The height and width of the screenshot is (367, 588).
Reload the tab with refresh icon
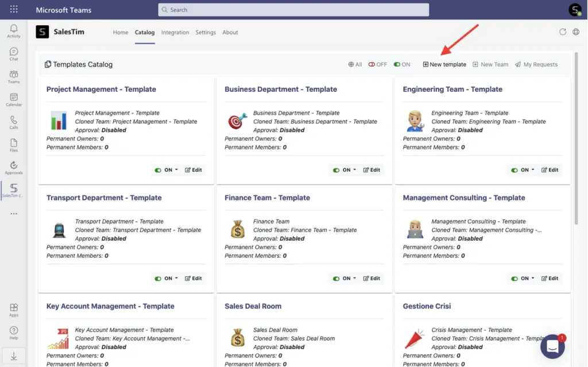click(x=563, y=32)
